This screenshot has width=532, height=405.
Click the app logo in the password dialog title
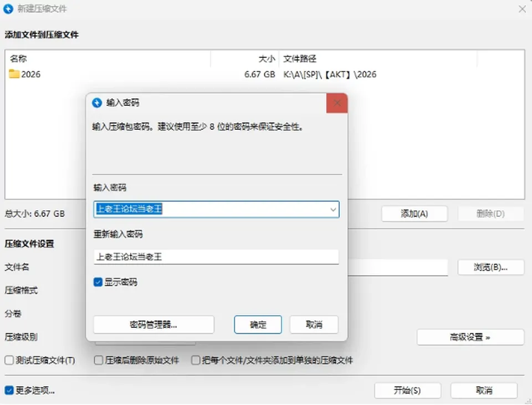[x=97, y=103]
